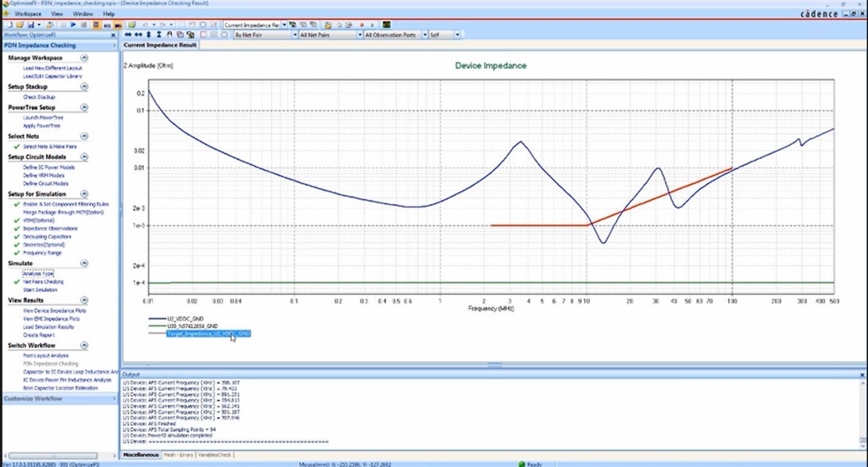The width and height of the screenshot is (868, 467).
Task: Collapse the View Results section
Action: [x=84, y=300]
